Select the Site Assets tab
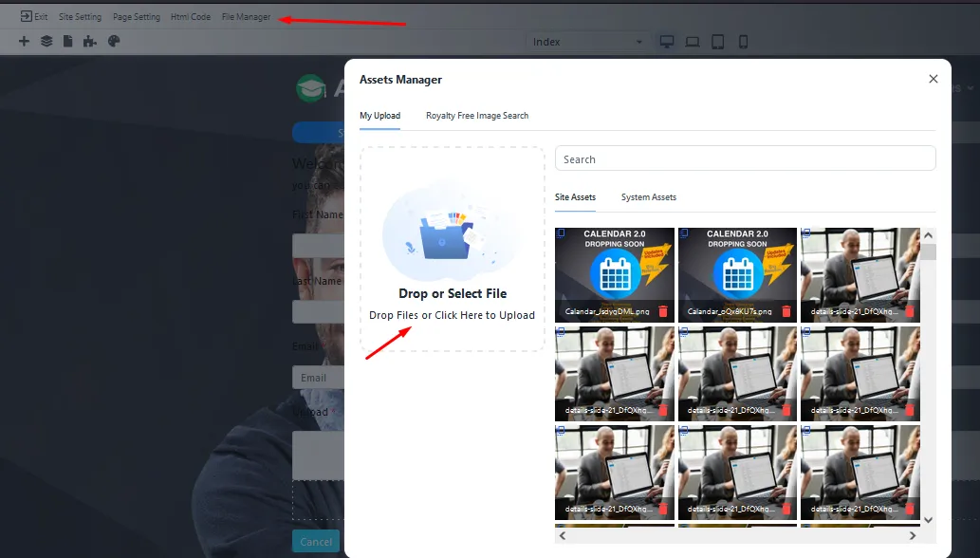This screenshot has height=558, width=980. click(x=575, y=196)
